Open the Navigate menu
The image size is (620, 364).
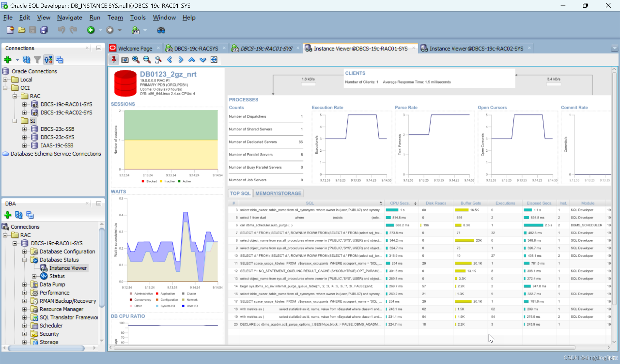[x=69, y=17]
